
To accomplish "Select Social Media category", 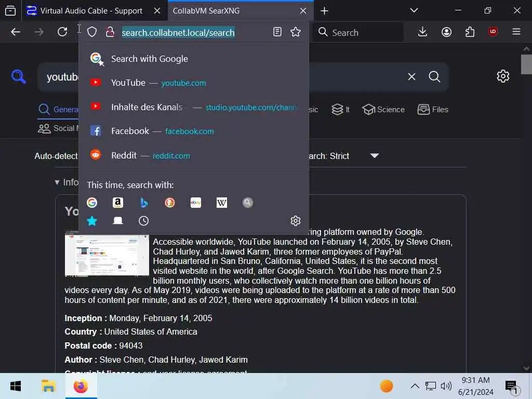I will (58, 128).
